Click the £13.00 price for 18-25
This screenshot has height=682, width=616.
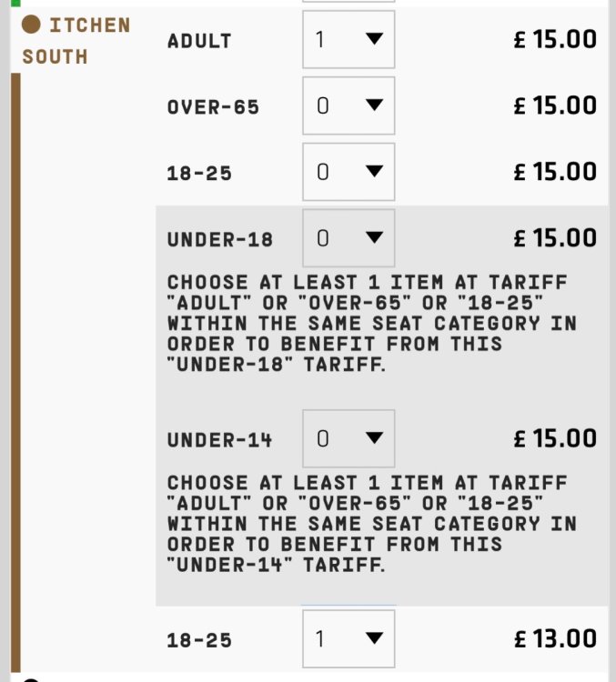click(x=555, y=639)
